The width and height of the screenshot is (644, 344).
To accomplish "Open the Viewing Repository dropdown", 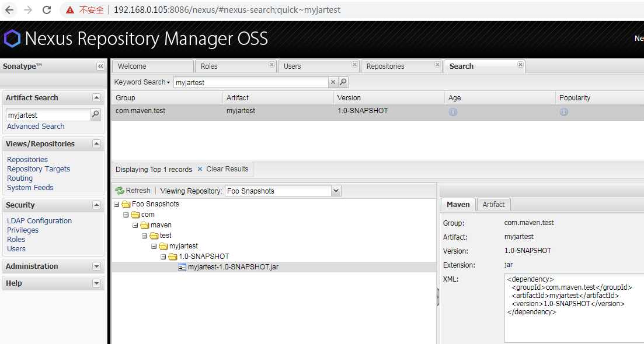I will (x=336, y=191).
